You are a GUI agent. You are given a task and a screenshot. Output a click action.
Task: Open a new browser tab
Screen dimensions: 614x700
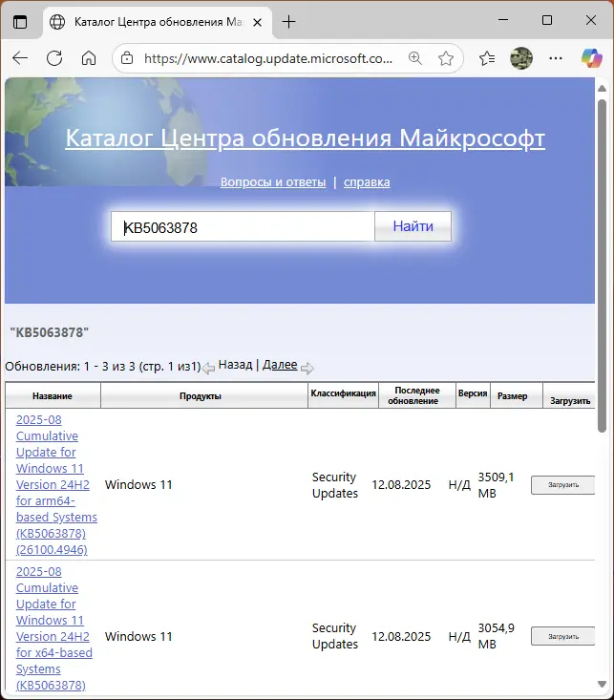point(289,21)
